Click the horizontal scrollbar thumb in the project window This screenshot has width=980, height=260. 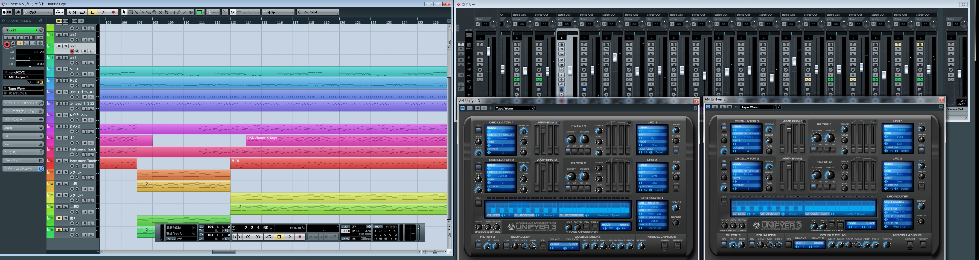[x=224, y=252]
